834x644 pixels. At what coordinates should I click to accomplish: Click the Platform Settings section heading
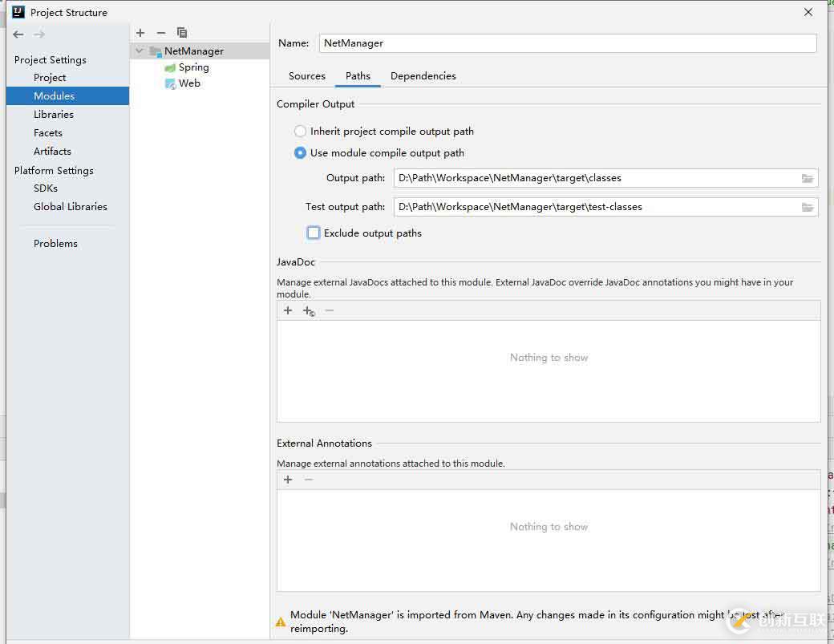click(x=54, y=171)
